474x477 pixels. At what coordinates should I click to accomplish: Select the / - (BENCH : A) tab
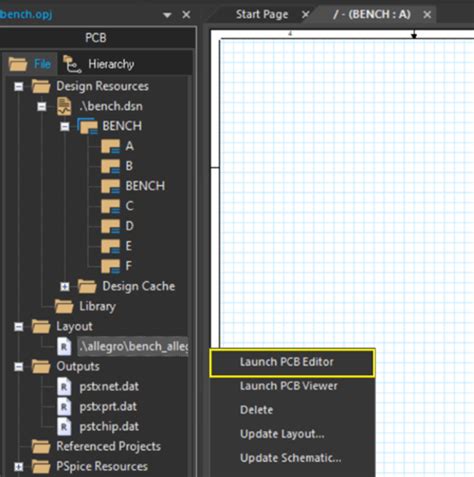pyautogui.click(x=372, y=14)
